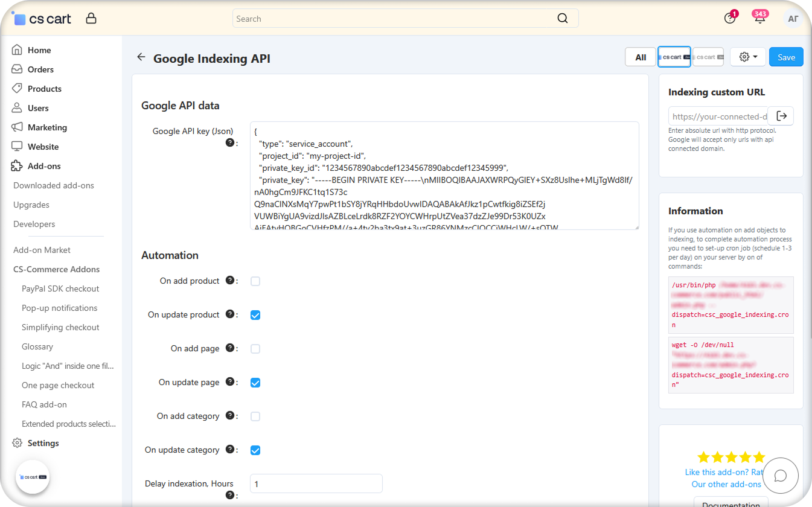Select the All storefronts tab
Viewport: 812px width, 507px height.
641,57
